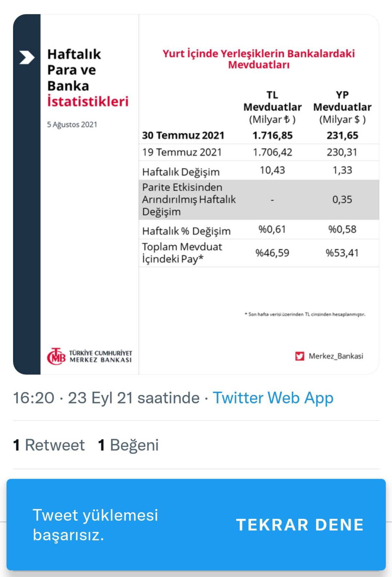
Task: Open the Twitter Web App link
Action: [x=273, y=398]
